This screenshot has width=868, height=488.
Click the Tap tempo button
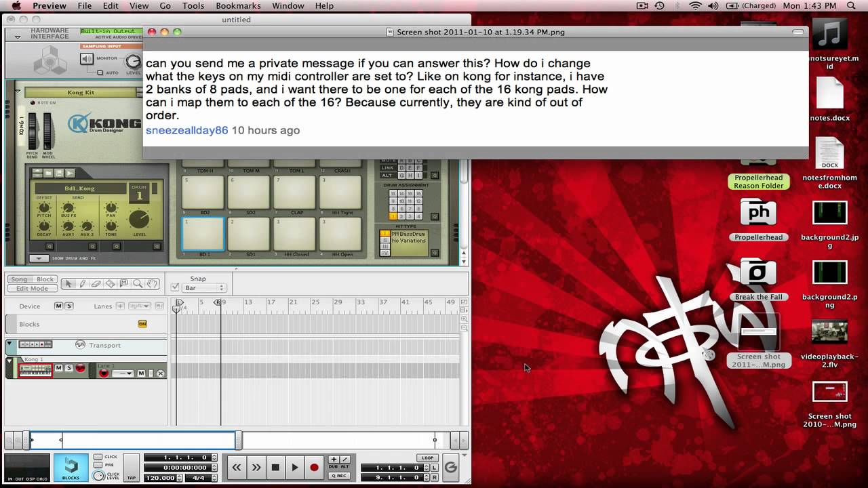tap(132, 468)
